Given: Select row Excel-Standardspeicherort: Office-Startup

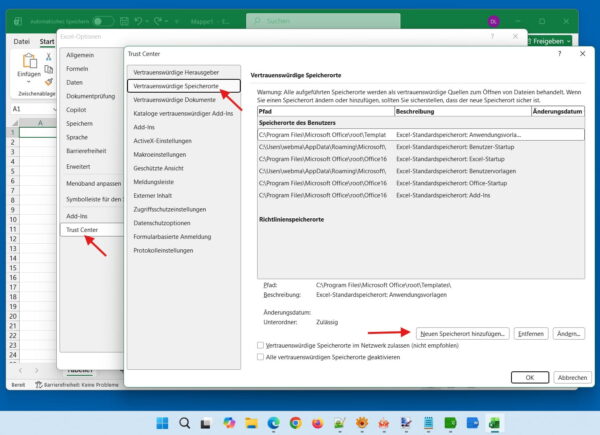Looking at the screenshot, I should click(421, 183).
